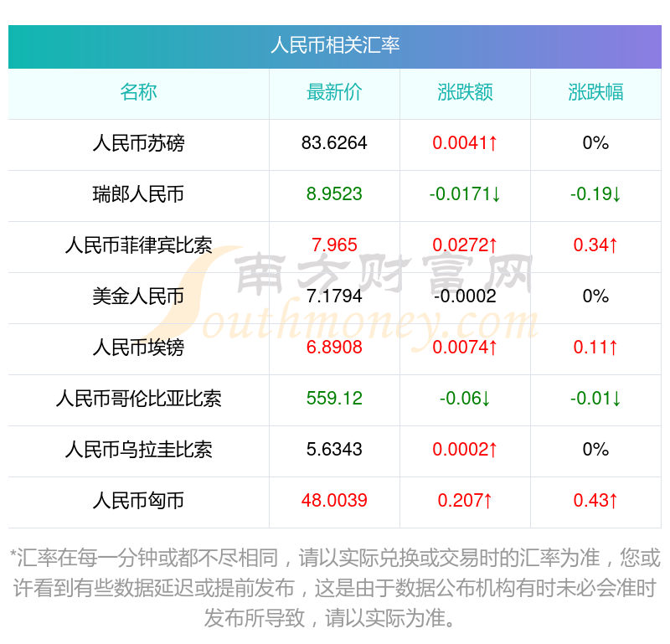Select the 美金人民币 row name
Image resolution: width=670 pixels, height=644 pixels.
[138, 296]
